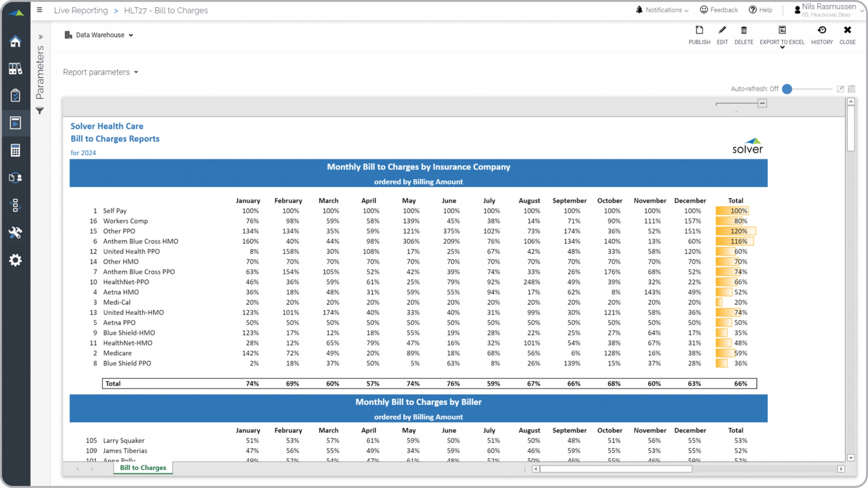Click Medicare row label
The image size is (868, 488).
pos(117,353)
